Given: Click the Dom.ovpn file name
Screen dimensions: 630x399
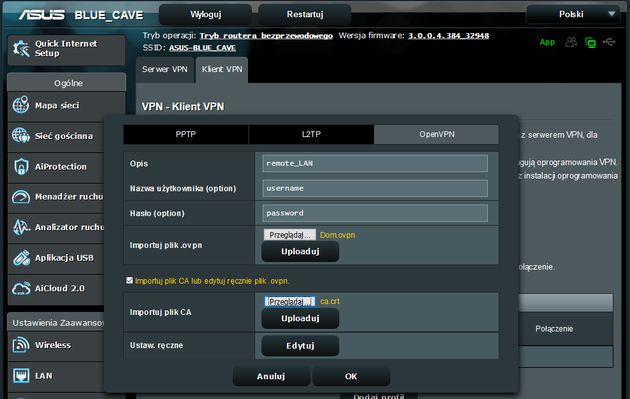Looking at the screenshot, I should [x=338, y=235].
